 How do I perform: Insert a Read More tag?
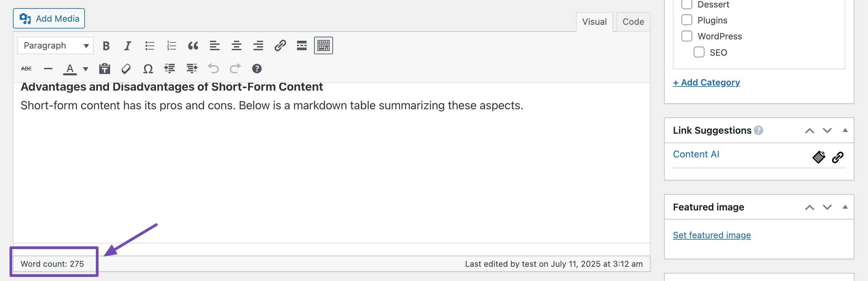[301, 46]
